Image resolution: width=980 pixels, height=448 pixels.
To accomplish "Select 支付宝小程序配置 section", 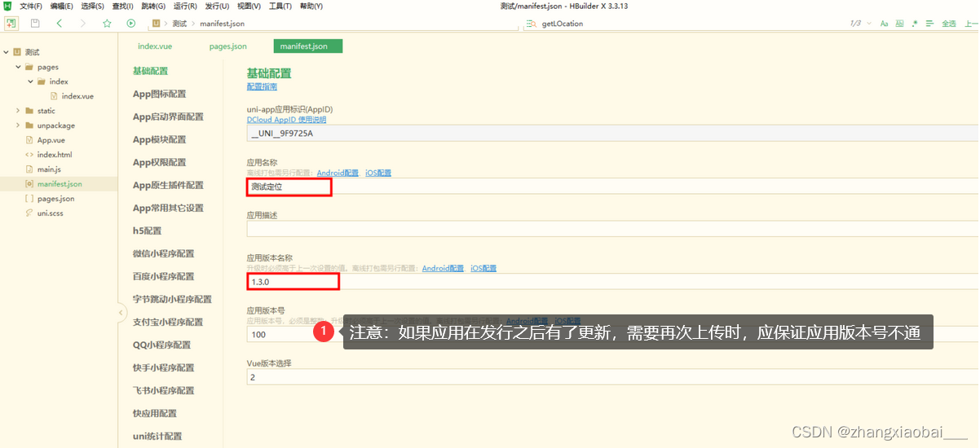I will coord(168,322).
